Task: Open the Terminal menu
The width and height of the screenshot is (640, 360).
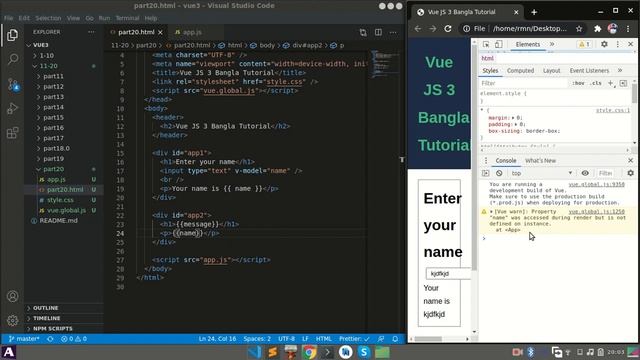Action: tap(127, 18)
